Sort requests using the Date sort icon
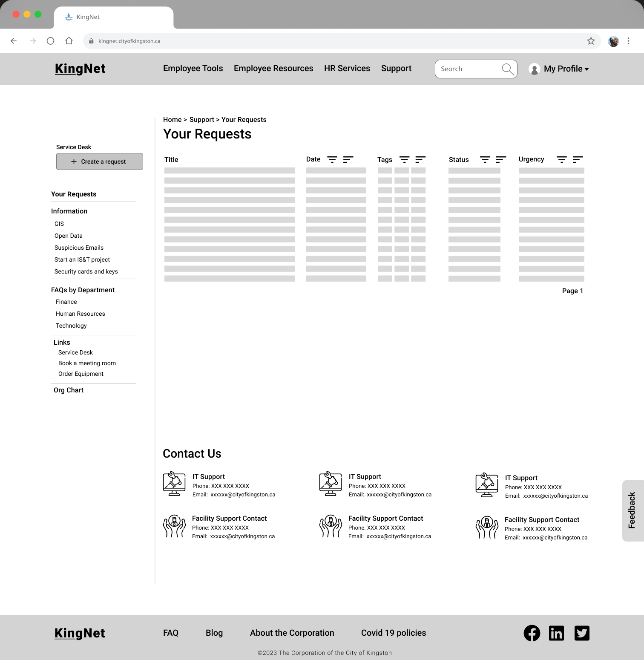 (348, 159)
